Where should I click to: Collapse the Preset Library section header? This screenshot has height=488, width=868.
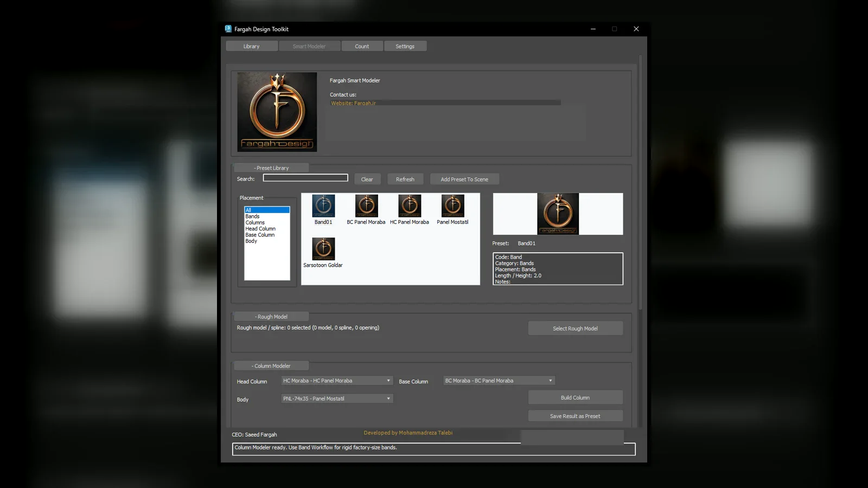pyautogui.click(x=271, y=168)
